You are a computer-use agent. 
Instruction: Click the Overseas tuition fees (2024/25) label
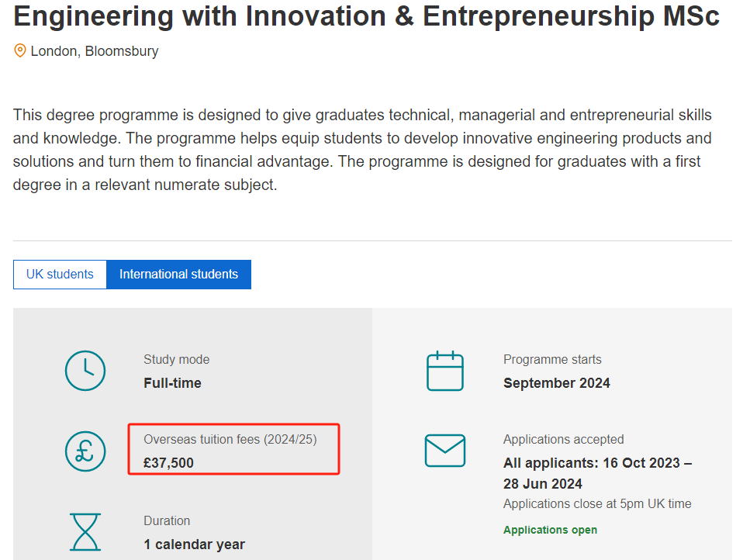tap(230, 440)
